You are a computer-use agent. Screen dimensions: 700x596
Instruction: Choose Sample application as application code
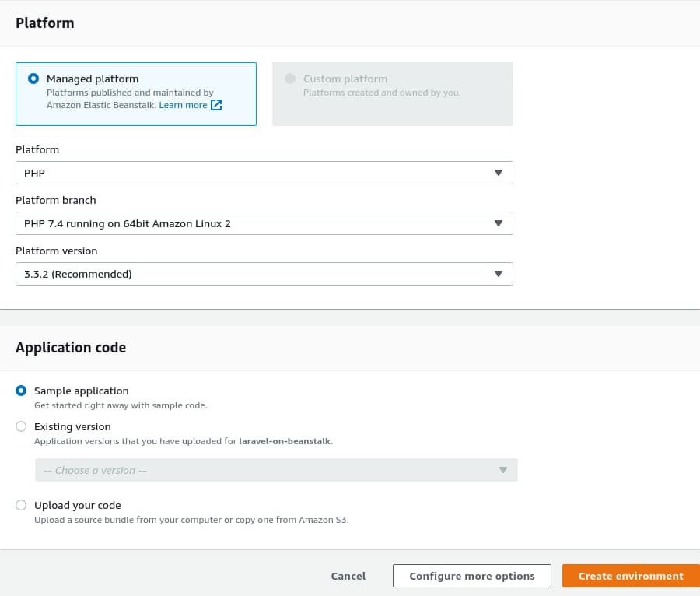(x=21, y=390)
